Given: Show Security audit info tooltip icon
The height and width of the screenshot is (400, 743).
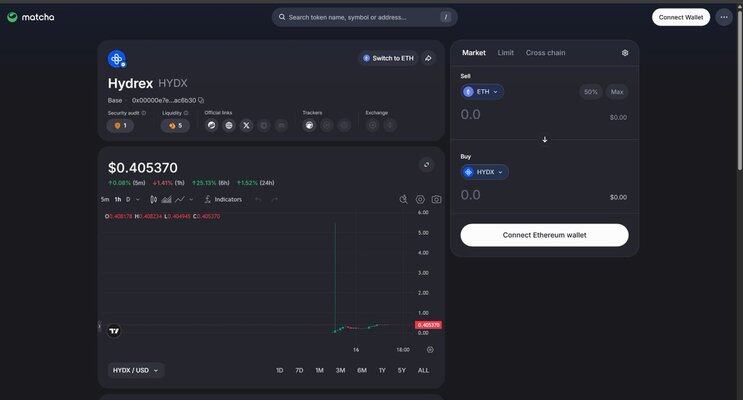Looking at the screenshot, I should point(144,113).
